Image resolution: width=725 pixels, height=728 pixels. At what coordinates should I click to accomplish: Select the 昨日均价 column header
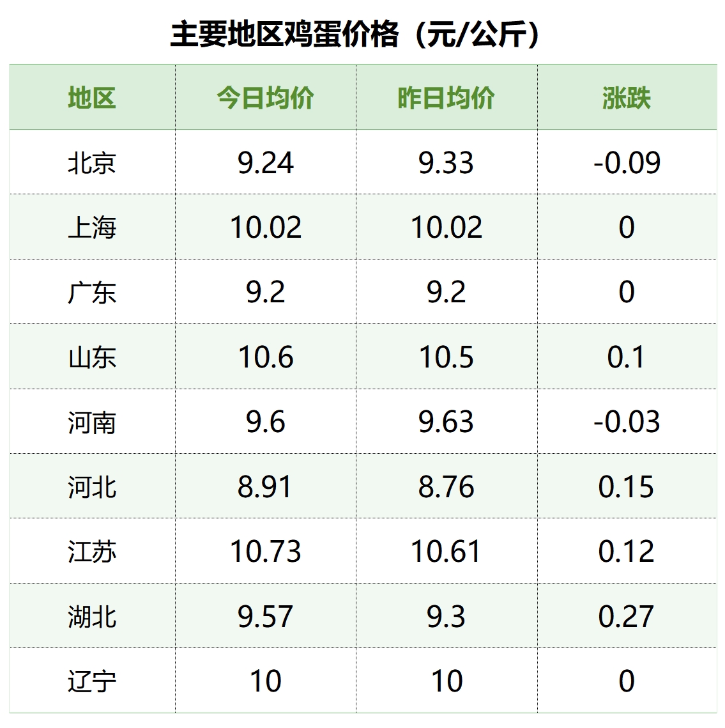pos(446,98)
